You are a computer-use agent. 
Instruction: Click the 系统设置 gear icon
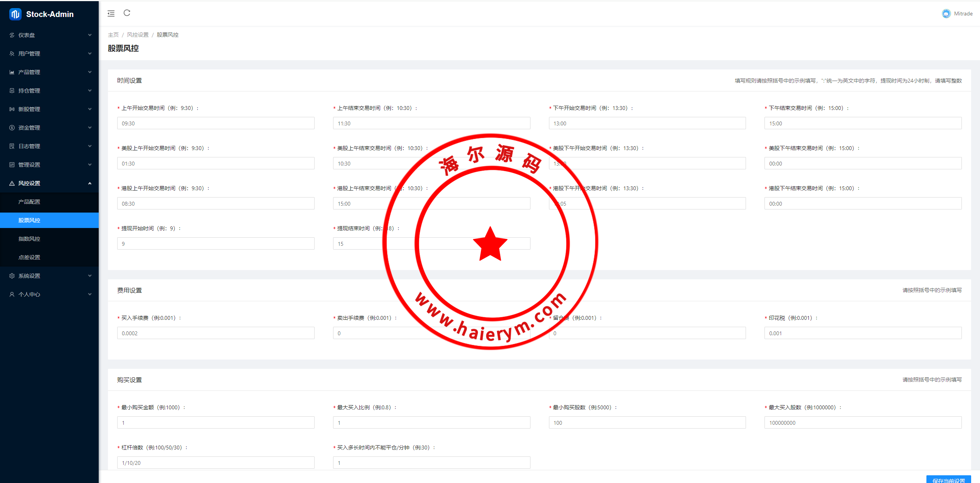12,276
